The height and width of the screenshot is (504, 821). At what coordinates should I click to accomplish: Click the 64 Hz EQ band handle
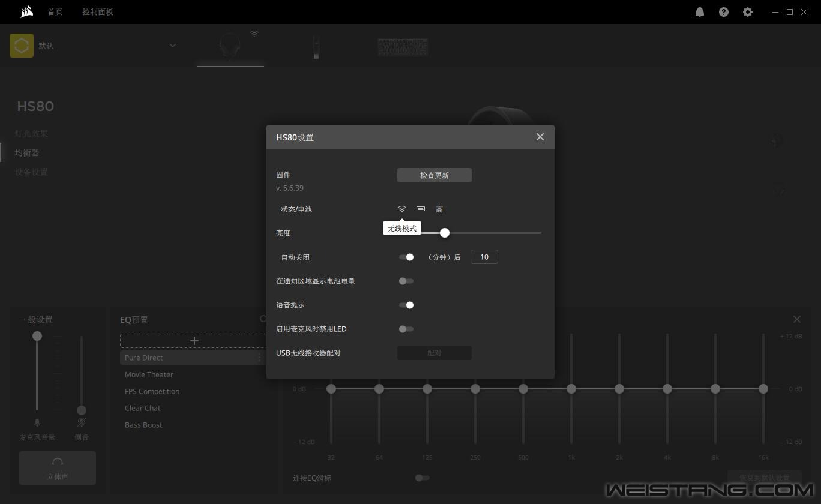pos(379,389)
